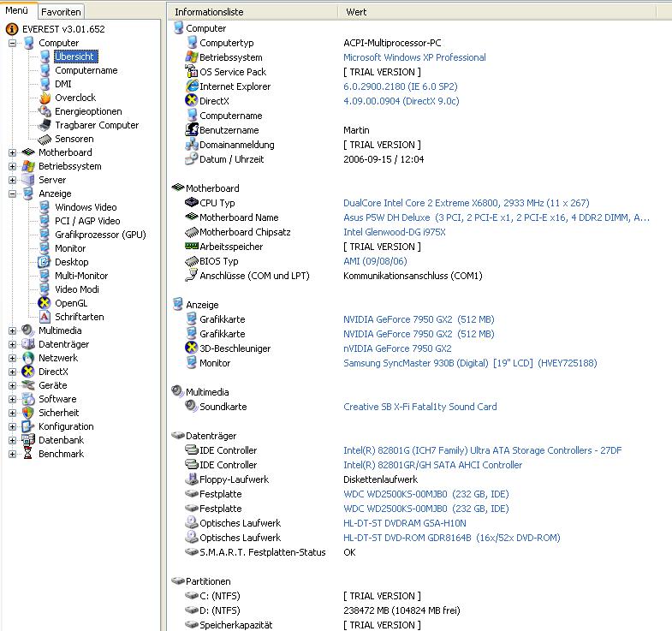The image size is (672, 631).
Task: Click the DirectX icon in the left tree
Action: (28, 372)
